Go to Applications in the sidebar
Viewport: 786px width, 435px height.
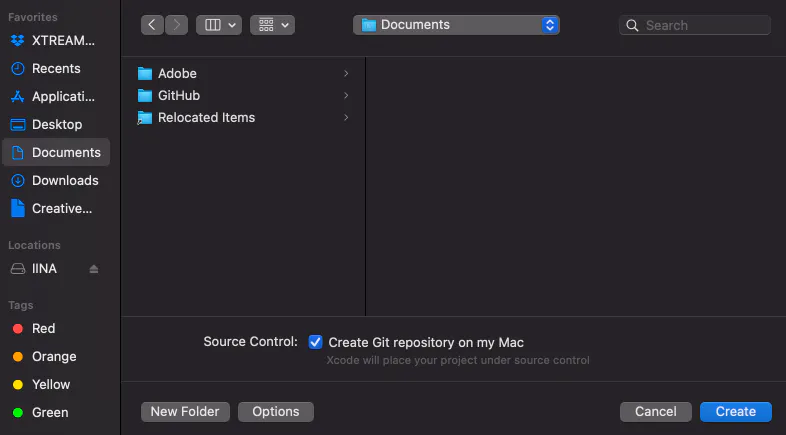pos(56,97)
